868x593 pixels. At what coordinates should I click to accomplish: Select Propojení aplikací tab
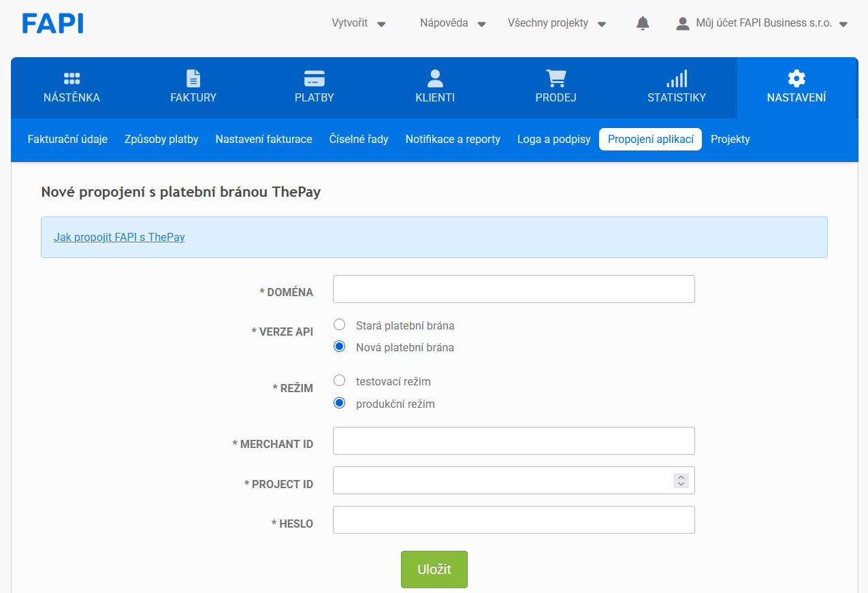pos(651,139)
